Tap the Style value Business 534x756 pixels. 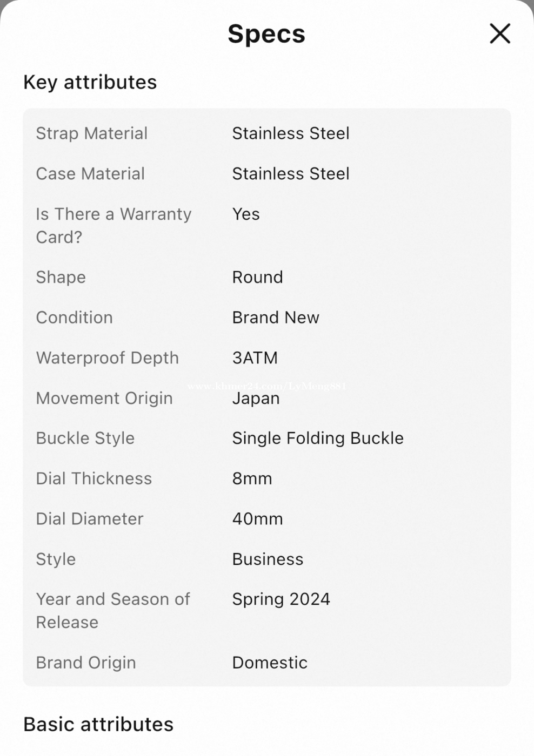[x=268, y=559]
